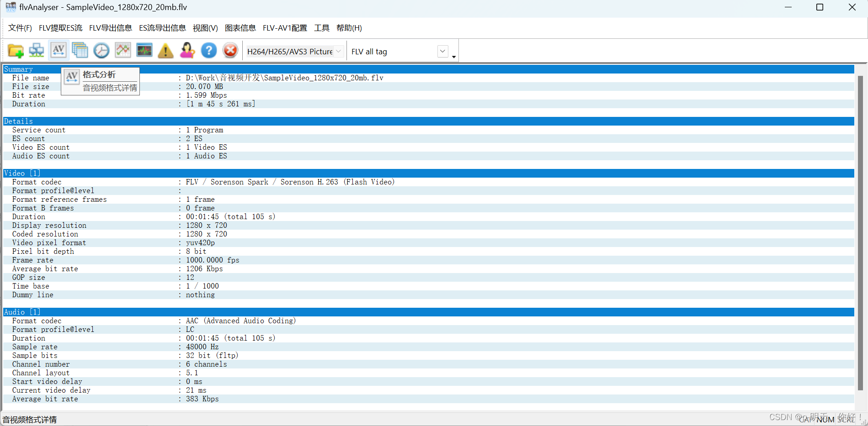Click the 32 bit (fltp) sample bits value
The height and width of the screenshot is (426, 868).
click(x=212, y=355)
